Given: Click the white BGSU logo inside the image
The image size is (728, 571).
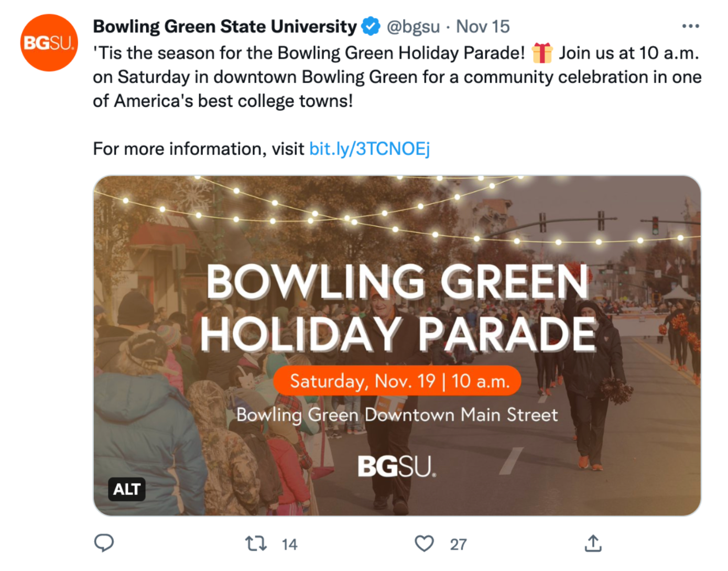Looking at the screenshot, I should click(396, 466).
